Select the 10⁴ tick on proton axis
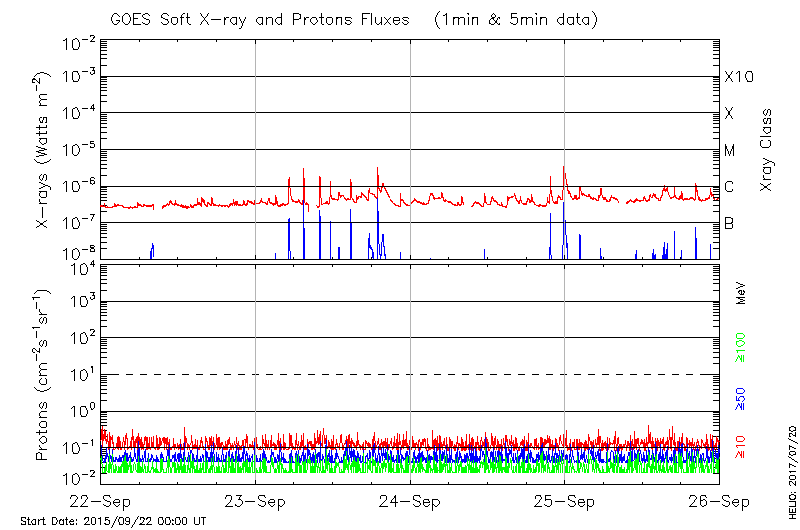 point(80,267)
